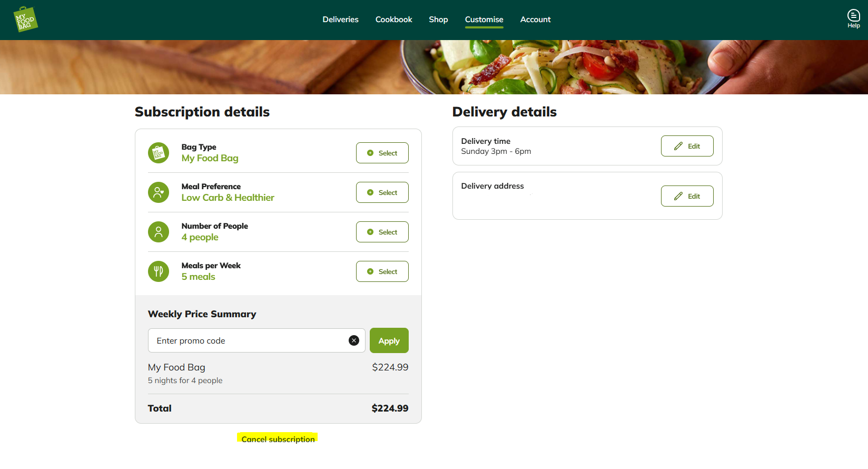868x469 pixels.
Task: Click the Meals per Week cutlery icon
Action: pyautogui.click(x=159, y=271)
